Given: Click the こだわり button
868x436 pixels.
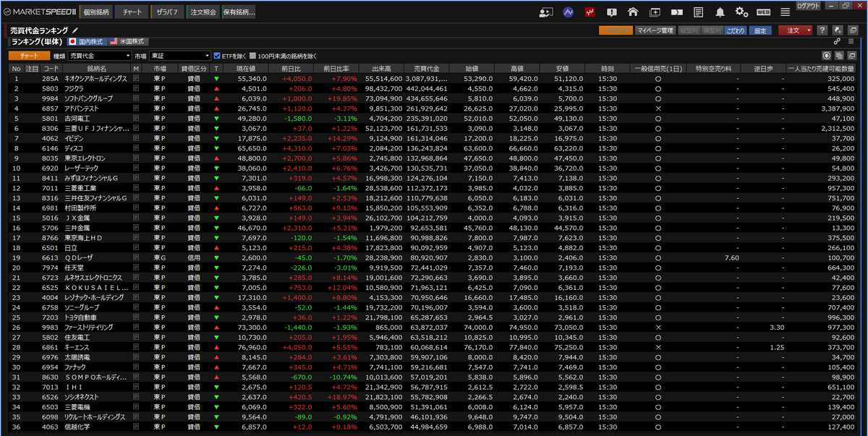Looking at the screenshot, I should 736,30.
